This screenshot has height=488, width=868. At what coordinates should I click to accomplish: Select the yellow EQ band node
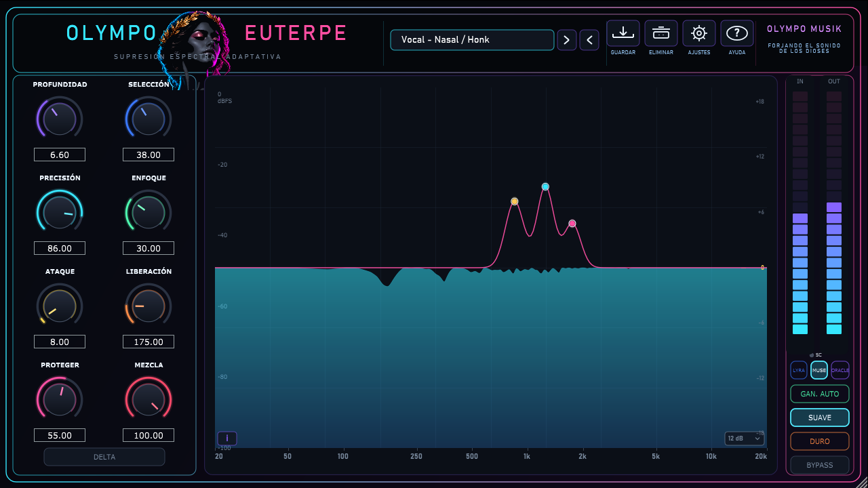tap(515, 201)
